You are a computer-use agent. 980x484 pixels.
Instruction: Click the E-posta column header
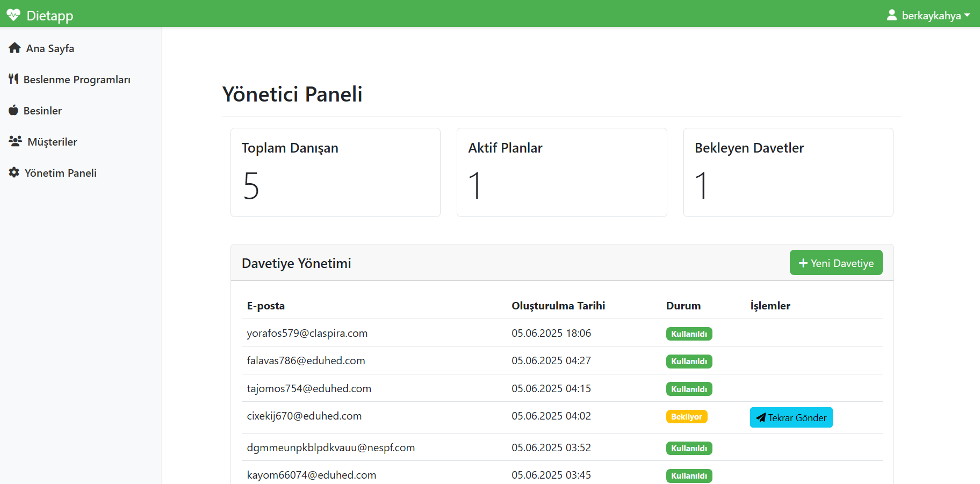pyautogui.click(x=265, y=306)
